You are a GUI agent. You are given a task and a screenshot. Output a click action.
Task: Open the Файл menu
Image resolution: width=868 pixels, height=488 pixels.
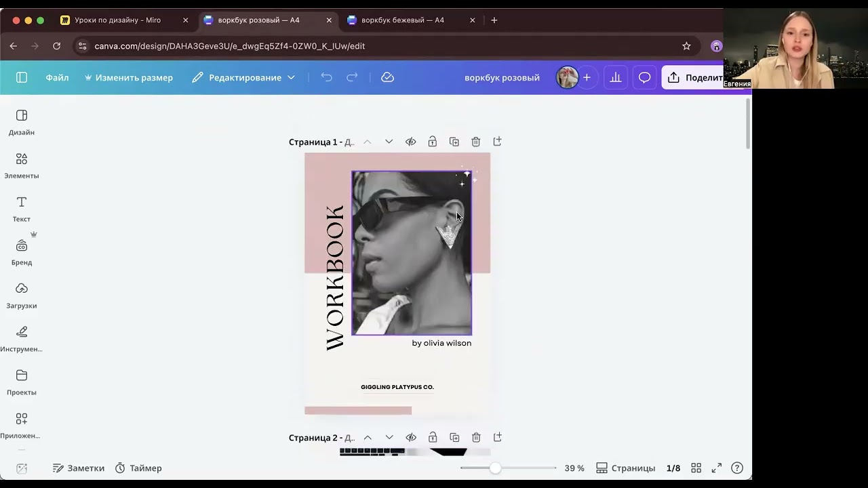click(57, 77)
